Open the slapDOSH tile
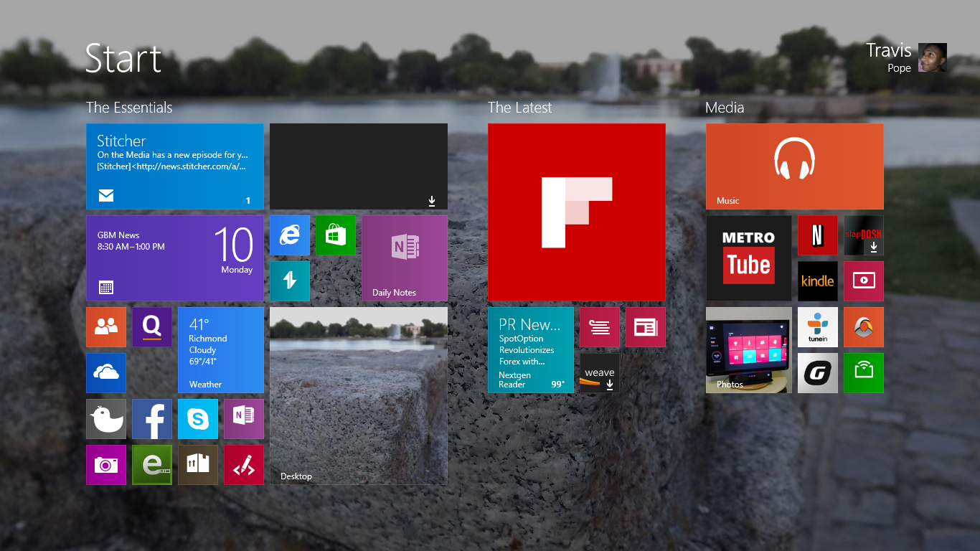Screen dimensions: 980x551 pos(864,235)
